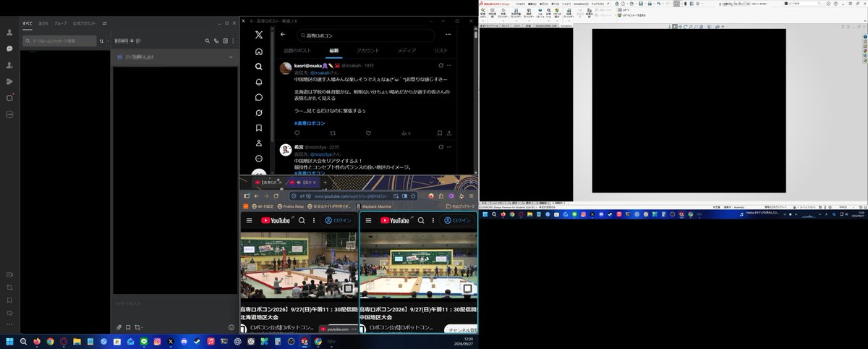Repost the kaori@osaka post
Viewport: 868px width, 349px height.
coord(333,133)
